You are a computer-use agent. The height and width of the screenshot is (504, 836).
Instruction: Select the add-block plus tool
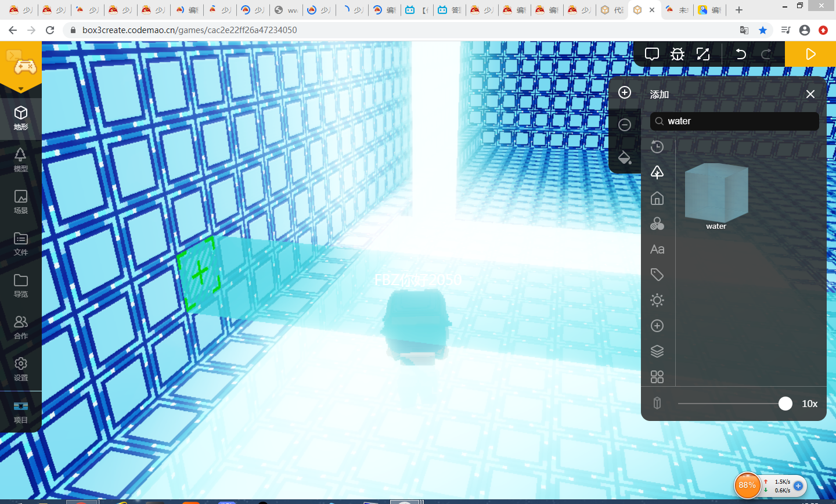[x=625, y=93]
